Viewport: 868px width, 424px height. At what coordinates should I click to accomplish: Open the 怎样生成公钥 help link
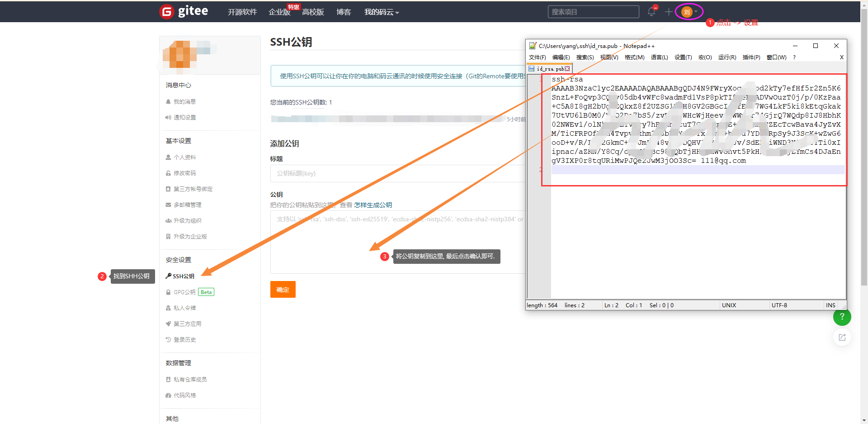click(x=373, y=205)
